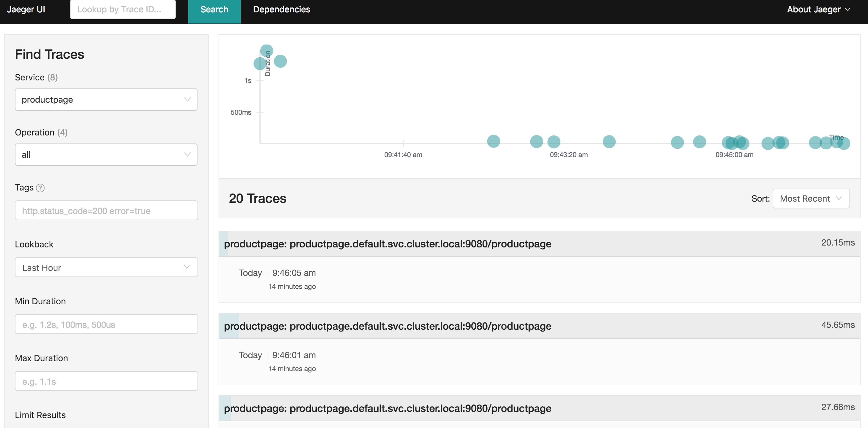
Task: Click the scatter dot right of Duration label
Action: pos(280,61)
